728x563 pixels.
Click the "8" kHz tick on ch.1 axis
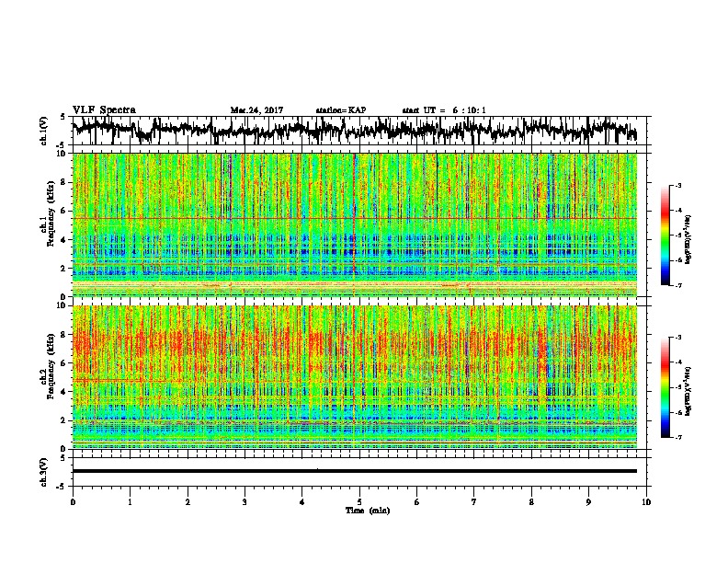pos(64,182)
